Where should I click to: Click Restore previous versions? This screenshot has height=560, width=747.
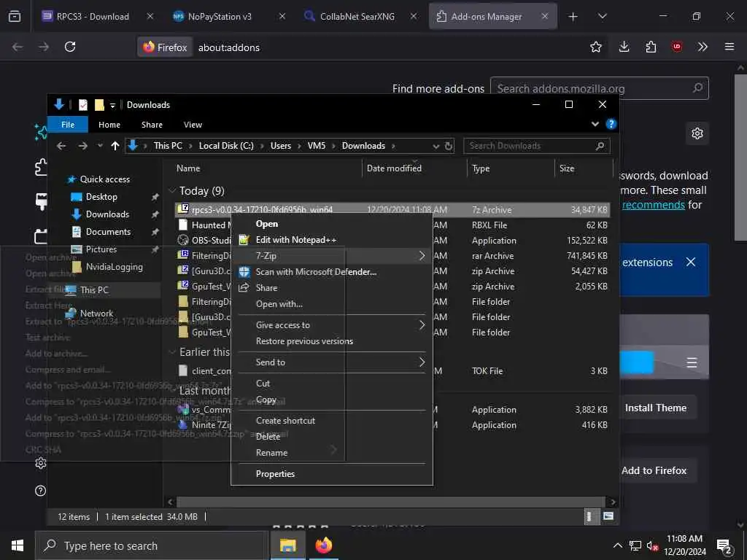pos(304,341)
